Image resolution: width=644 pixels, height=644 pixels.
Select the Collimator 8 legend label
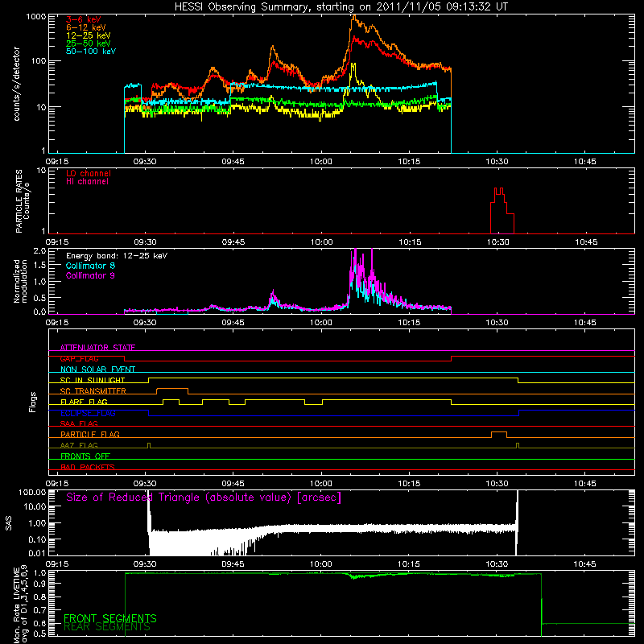click(x=90, y=266)
